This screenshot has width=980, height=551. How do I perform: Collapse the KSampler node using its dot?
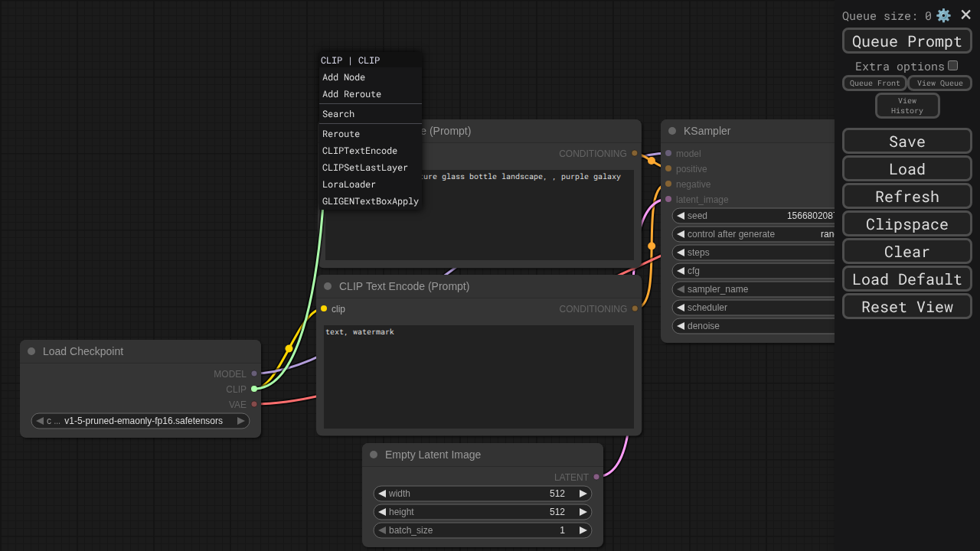coord(672,131)
